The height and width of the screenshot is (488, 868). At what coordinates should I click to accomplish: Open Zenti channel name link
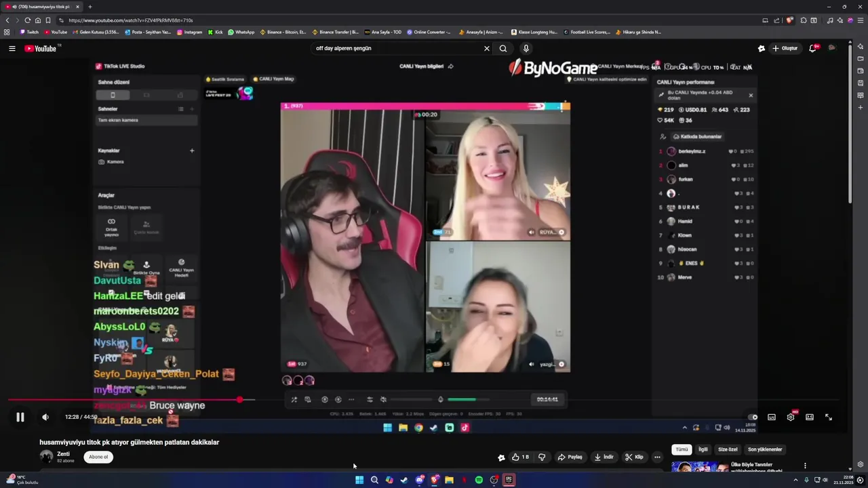pyautogui.click(x=63, y=454)
